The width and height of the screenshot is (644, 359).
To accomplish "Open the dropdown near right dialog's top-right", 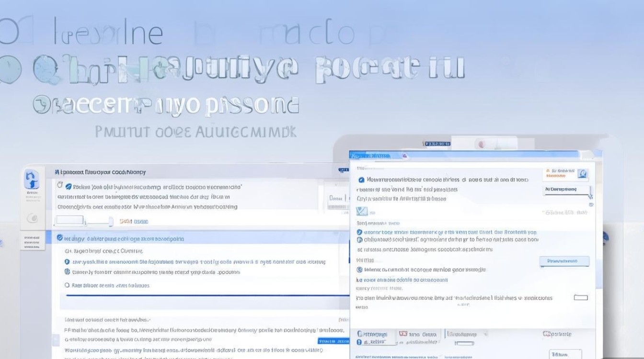I will tap(567, 190).
